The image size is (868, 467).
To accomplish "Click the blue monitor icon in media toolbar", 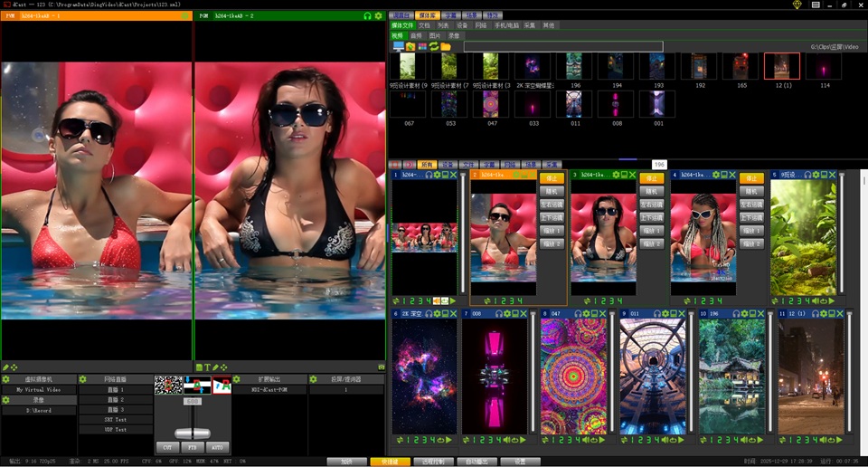I will [x=398, y=46].
